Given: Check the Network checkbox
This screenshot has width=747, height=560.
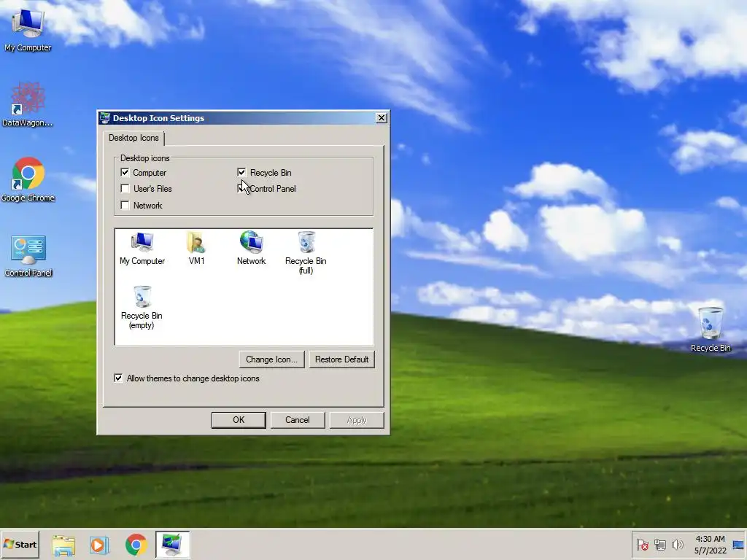Looking at the screenshot, I should 125,205.
